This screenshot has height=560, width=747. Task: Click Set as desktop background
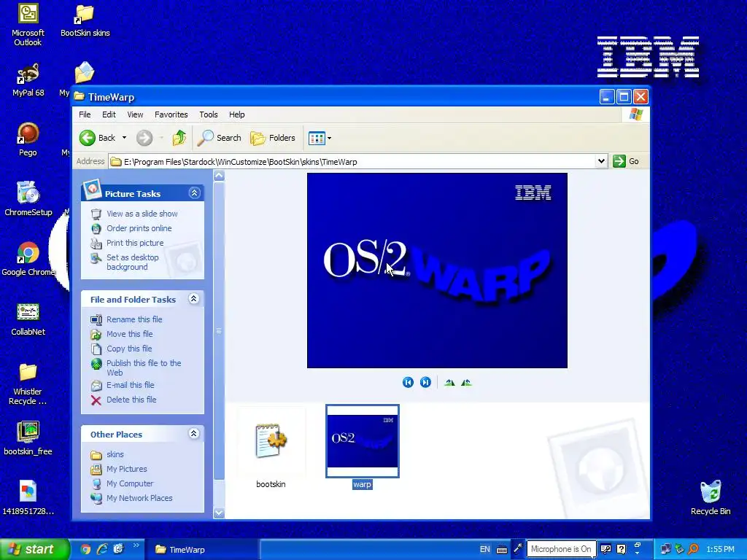133,262
